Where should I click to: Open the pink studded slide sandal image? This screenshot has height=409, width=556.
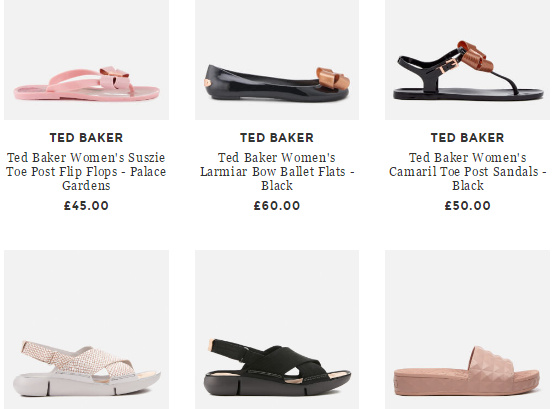pos(467,330)
